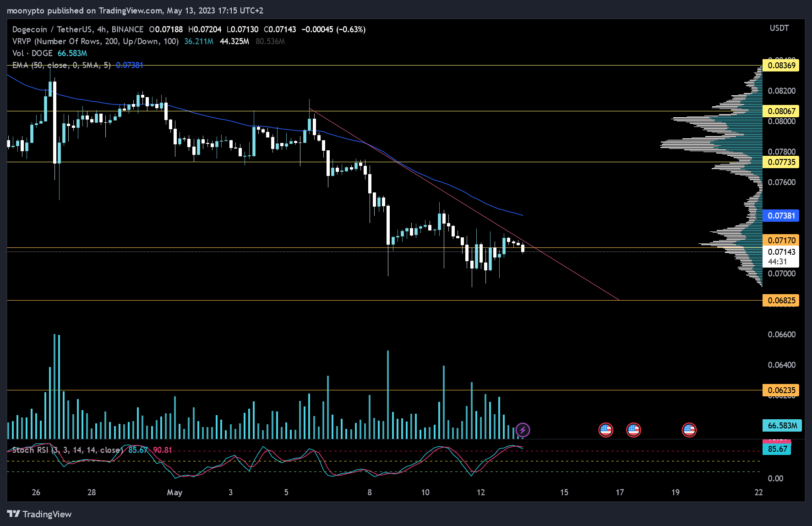Click the white 0.07143 current price label
Screen dimensions: 812x526
pos(781,252)
